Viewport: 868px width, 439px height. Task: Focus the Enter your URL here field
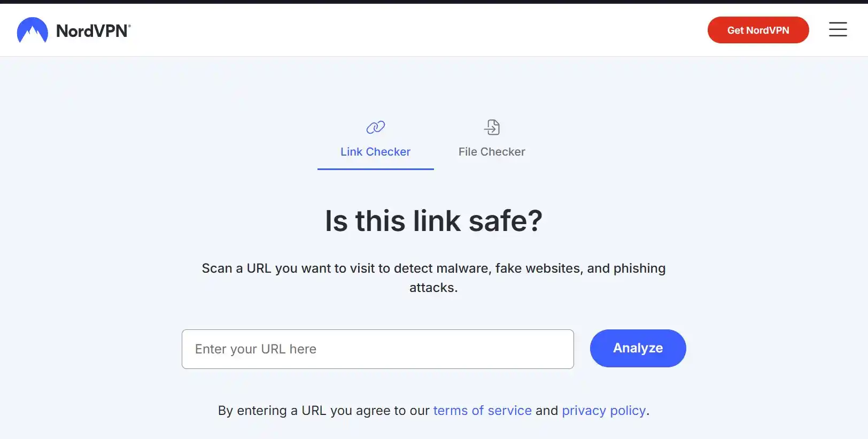pyautogui.click(x=377, y=349)
